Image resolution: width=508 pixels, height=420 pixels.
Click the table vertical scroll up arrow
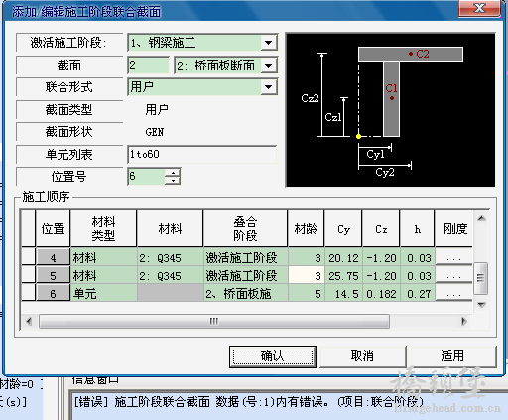click(x=481, y=218)
